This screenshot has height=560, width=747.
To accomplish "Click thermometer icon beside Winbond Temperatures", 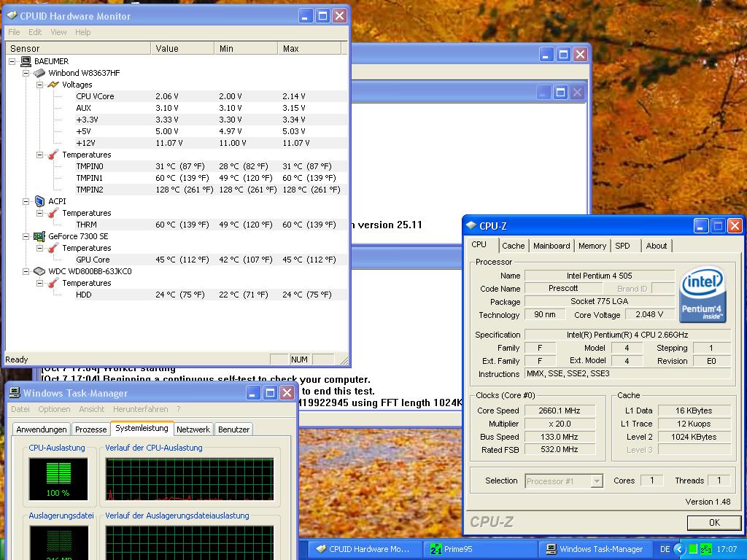I will (x=53, y=155).
